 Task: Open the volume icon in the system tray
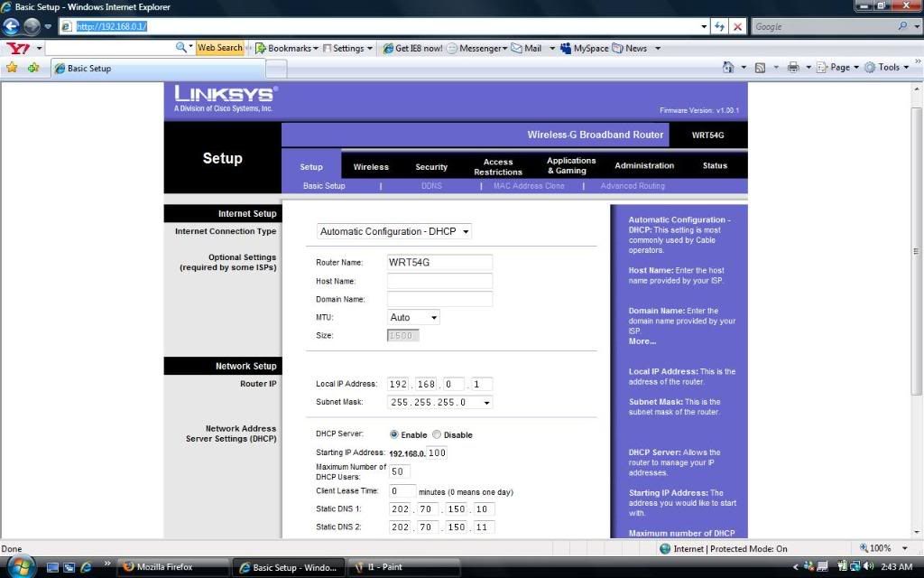[868, 567]
